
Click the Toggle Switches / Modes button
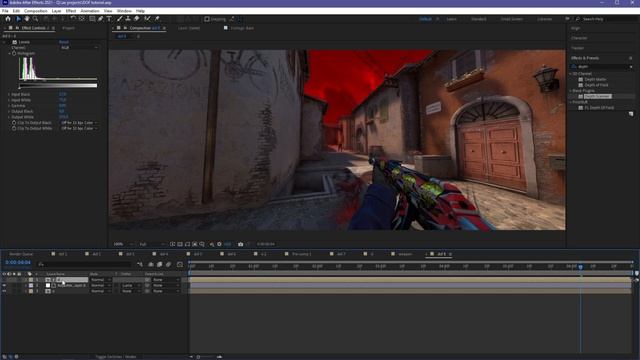coord(116,357)
